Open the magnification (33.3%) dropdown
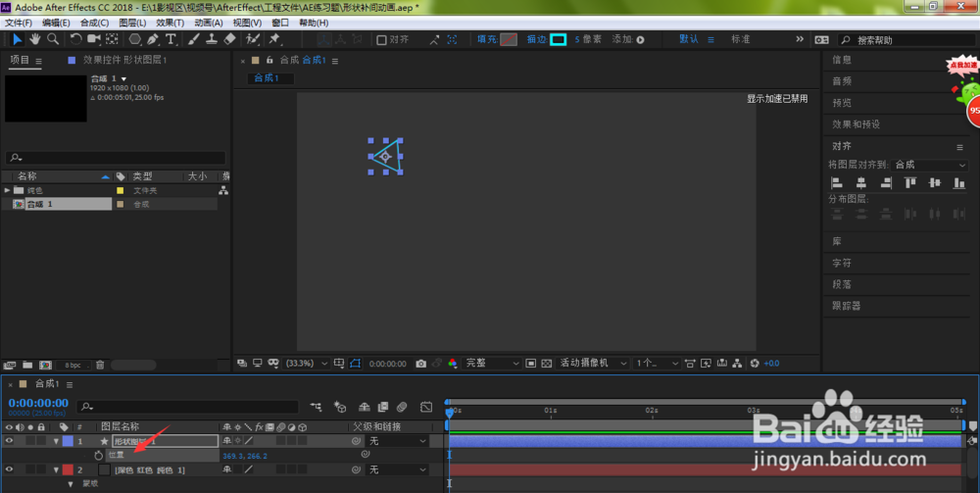This screenshot has height=493, width=980. [x=307, y=363]
